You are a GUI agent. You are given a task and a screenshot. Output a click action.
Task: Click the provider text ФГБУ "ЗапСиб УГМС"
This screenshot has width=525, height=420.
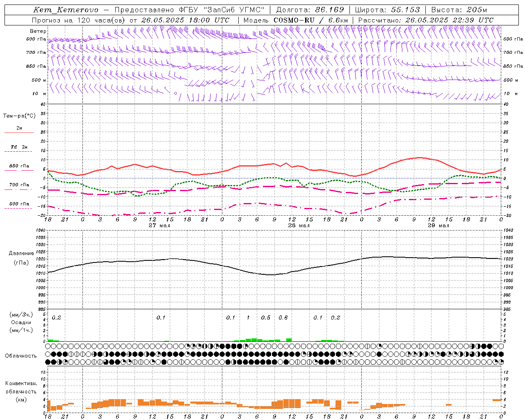pyautogui.click(x=221, y=10)
